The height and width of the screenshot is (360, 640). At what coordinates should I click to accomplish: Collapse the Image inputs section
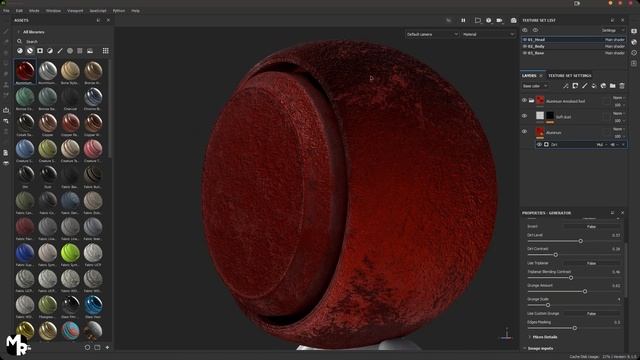point(540,348)
